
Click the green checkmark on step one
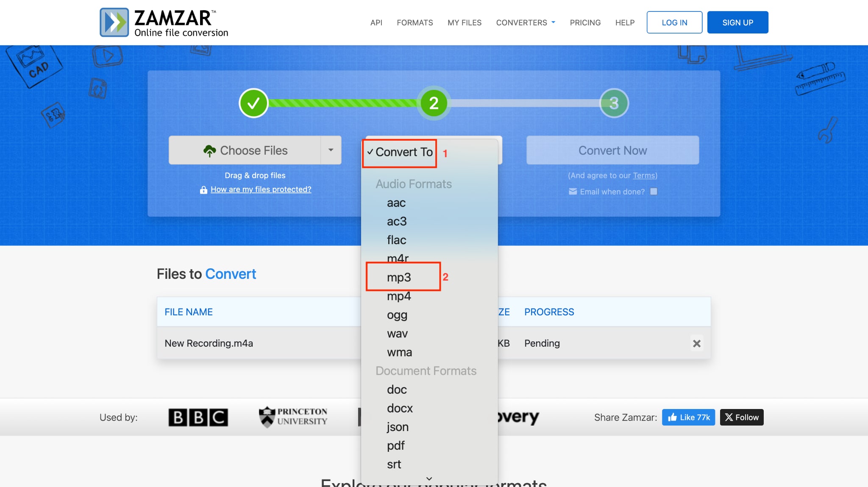[x=253, y=103]
